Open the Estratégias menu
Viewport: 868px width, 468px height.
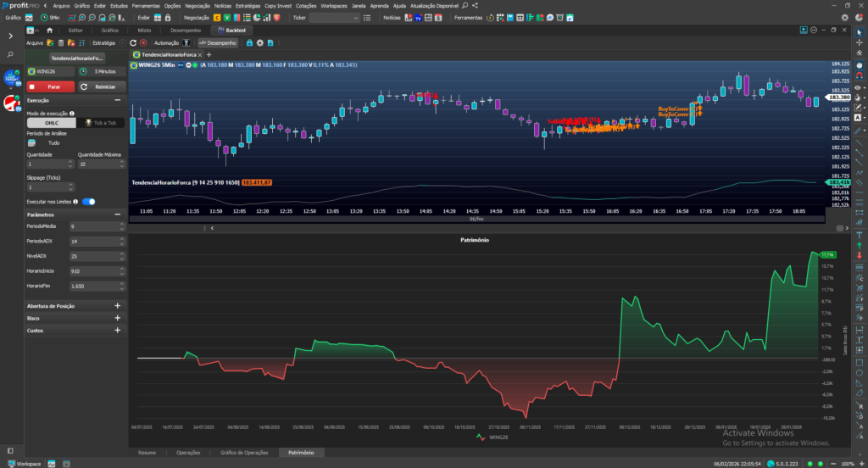click(248, 5)
